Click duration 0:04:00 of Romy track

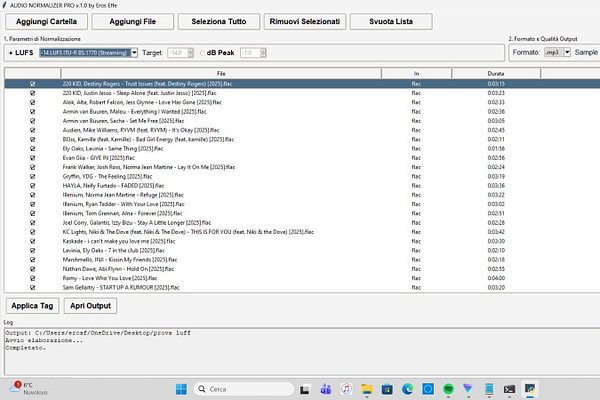[x=496, y=278]
